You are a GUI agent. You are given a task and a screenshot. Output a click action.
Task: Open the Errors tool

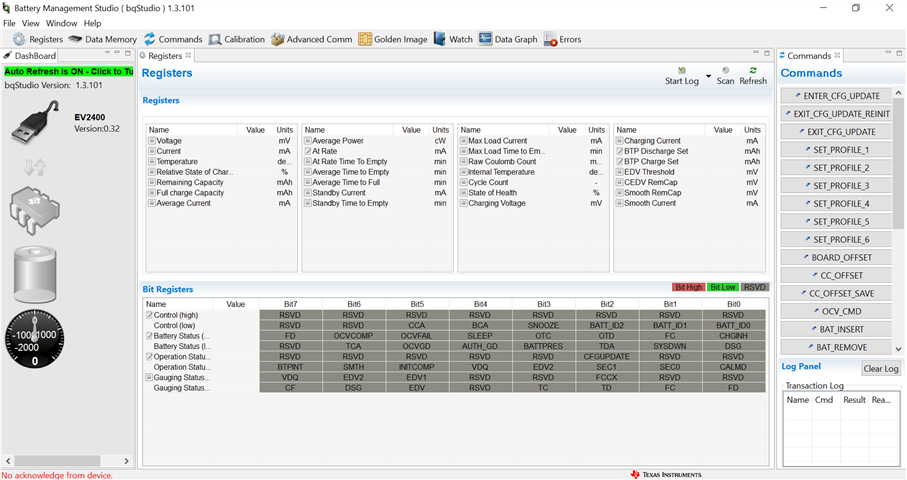(x=562, y=39)
